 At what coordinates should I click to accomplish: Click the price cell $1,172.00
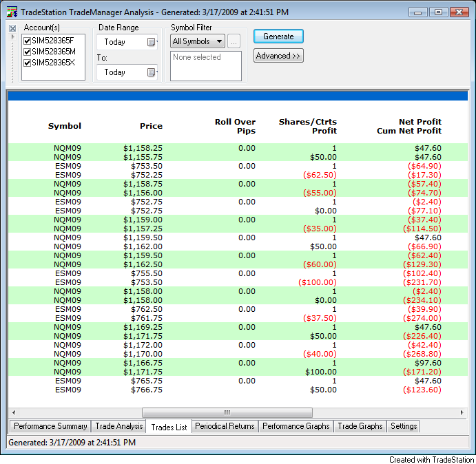[x=143, y=345]
